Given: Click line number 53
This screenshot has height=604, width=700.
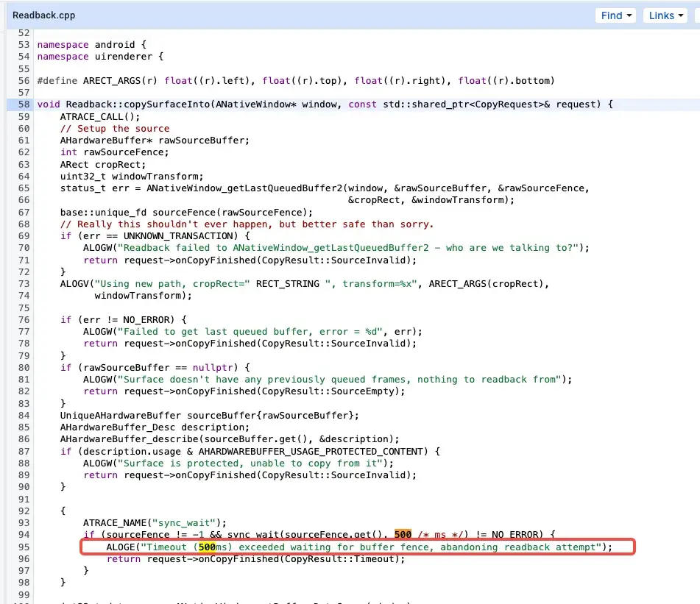Looking at the screenshot, I should 24,45.
